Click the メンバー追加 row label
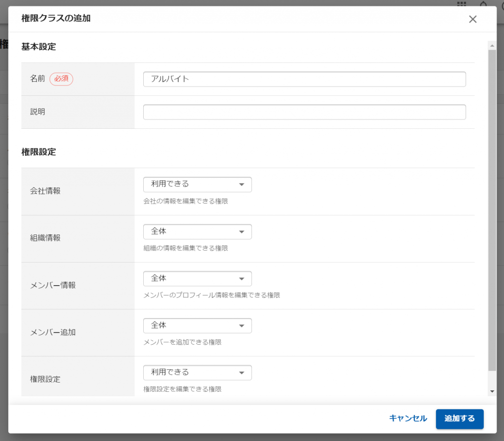The image size is (504, 441). (53, 332)
